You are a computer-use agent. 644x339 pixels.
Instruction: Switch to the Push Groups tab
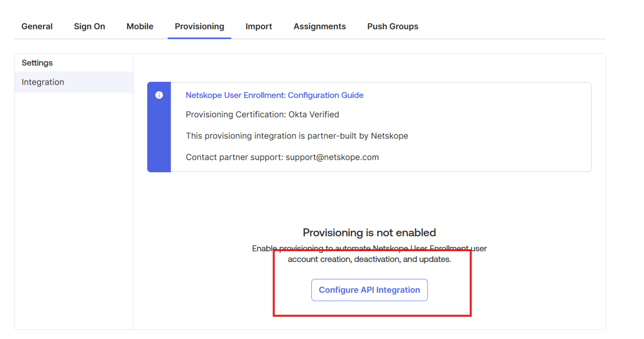coord(393,26)
